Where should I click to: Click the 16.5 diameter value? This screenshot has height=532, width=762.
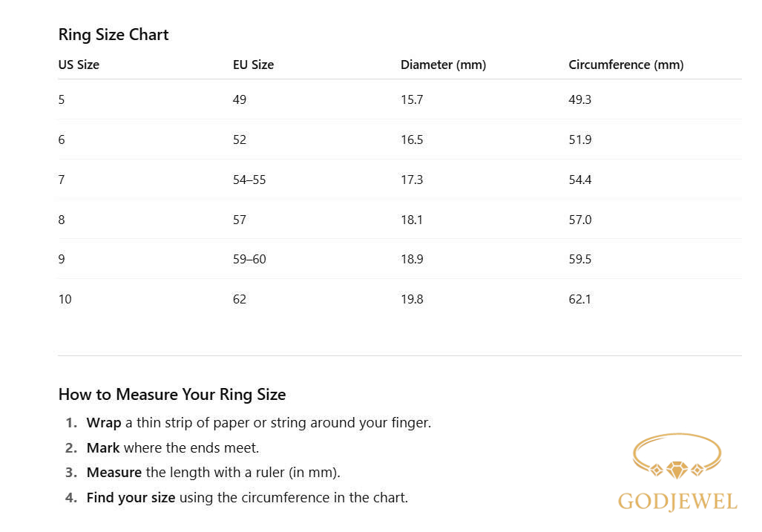coord(412,139)
